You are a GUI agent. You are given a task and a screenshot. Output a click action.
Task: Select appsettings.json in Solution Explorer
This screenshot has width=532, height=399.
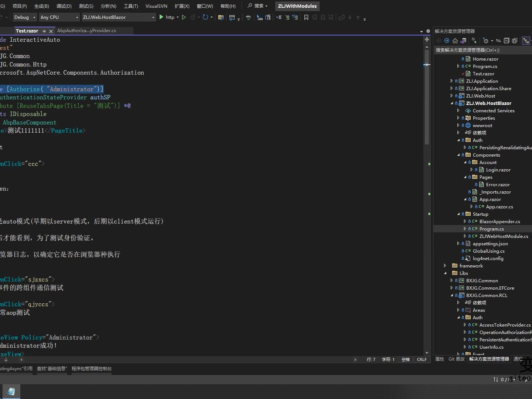(x=490, y=244)
